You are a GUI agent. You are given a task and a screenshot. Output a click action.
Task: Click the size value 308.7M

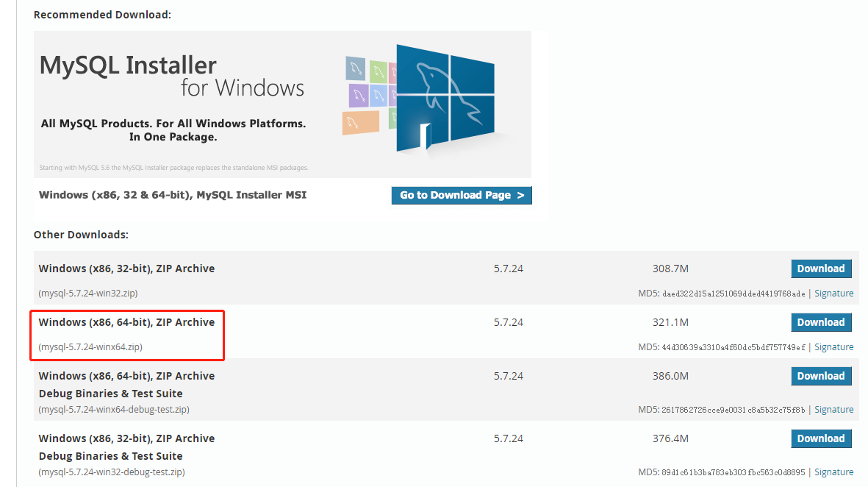(x=670, y=269)
